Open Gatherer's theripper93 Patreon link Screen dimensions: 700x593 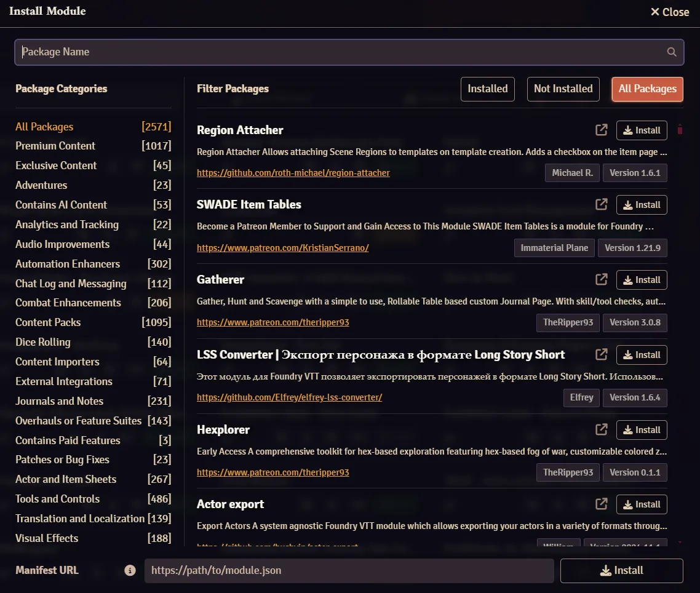pyautogui.click(x=272, y=322)
